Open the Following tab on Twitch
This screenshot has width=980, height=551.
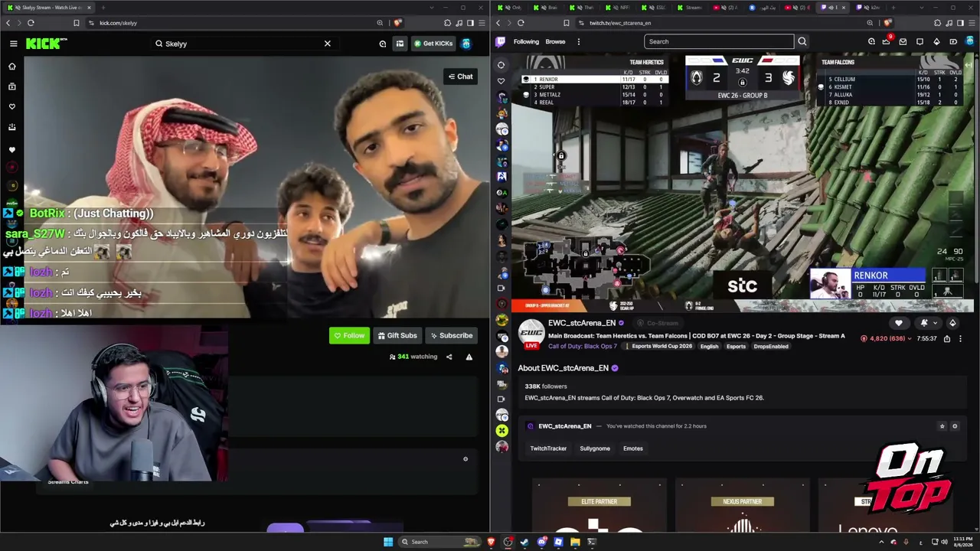526,42
